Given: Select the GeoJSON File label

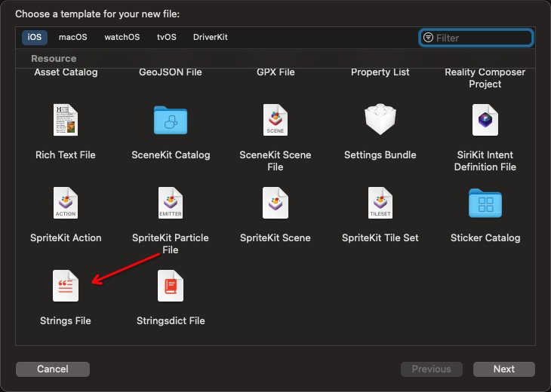Looking at the screenshot, I should coord(171,72).
